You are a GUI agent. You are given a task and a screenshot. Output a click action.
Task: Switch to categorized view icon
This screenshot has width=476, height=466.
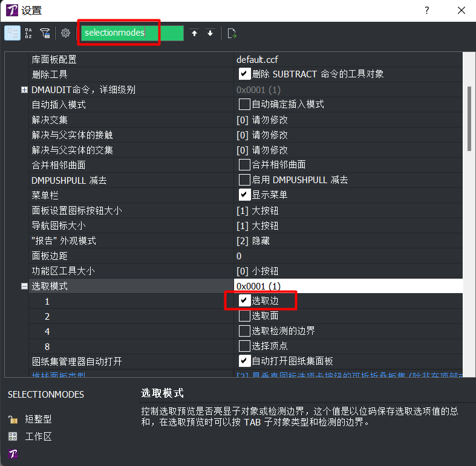(x=13, y=33)
